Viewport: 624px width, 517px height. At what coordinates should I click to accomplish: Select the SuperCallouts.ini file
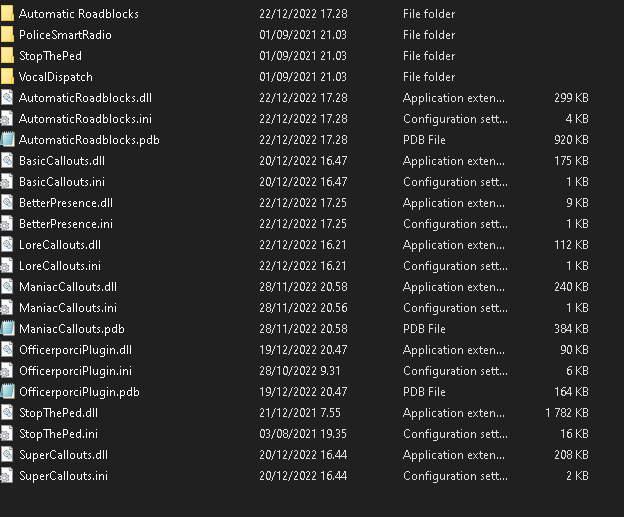(x=62, y=476)
